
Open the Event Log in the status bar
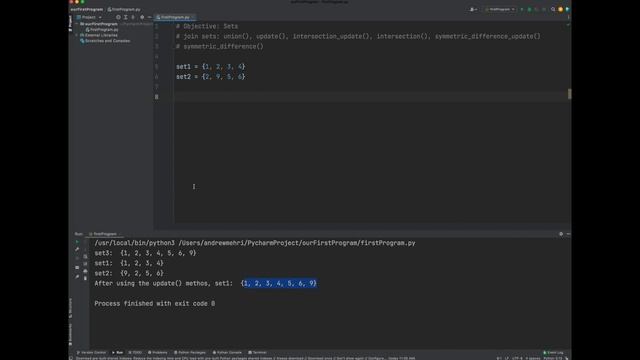click(x=553, y=352)
